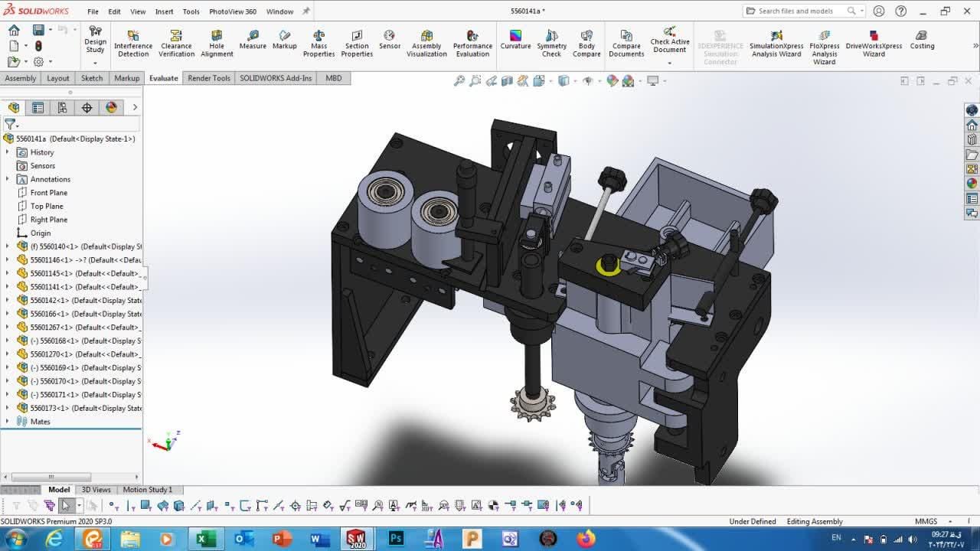Switch to the SOLIDWORKS Add-Ins tab
Image resolution: width=980 pixels, height=551 pixels.
276,78
